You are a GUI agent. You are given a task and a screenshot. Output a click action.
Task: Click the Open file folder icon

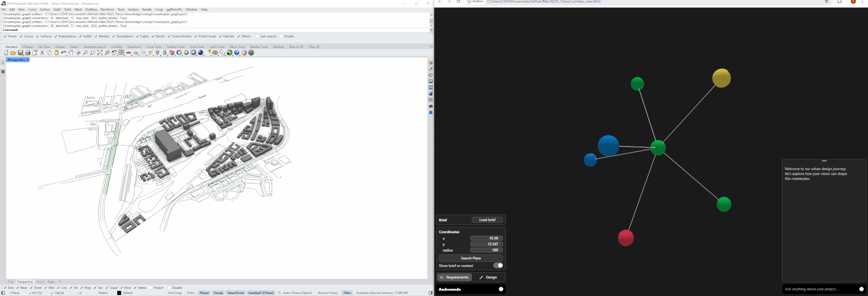pos(13,53)
